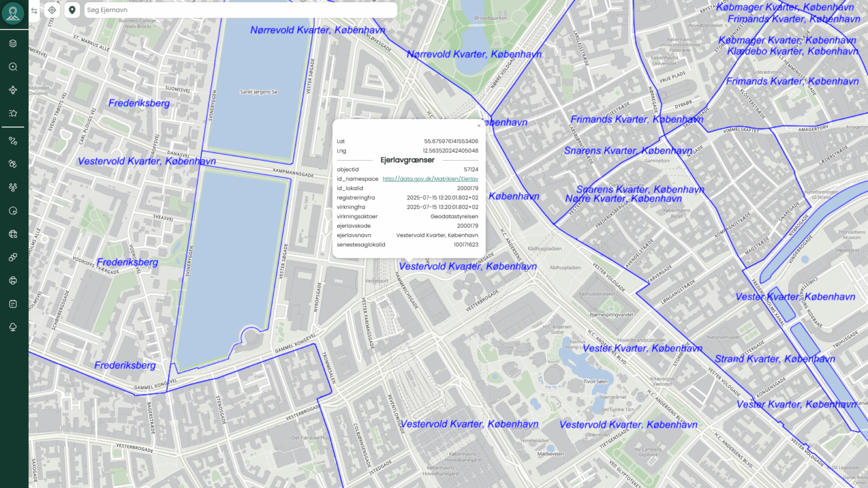Open the data.gov.dk Matriklen Ejerlav link
Image resolution: width=868 pixels, height=488 pixels.
(x=430, y=178)
